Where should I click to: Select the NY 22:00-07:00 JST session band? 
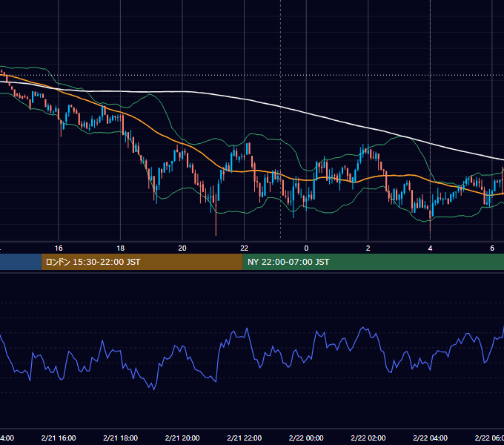(373, 262)
